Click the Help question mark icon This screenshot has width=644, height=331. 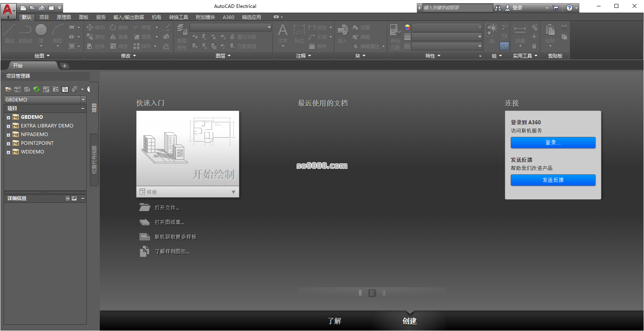tap(569, 8)
